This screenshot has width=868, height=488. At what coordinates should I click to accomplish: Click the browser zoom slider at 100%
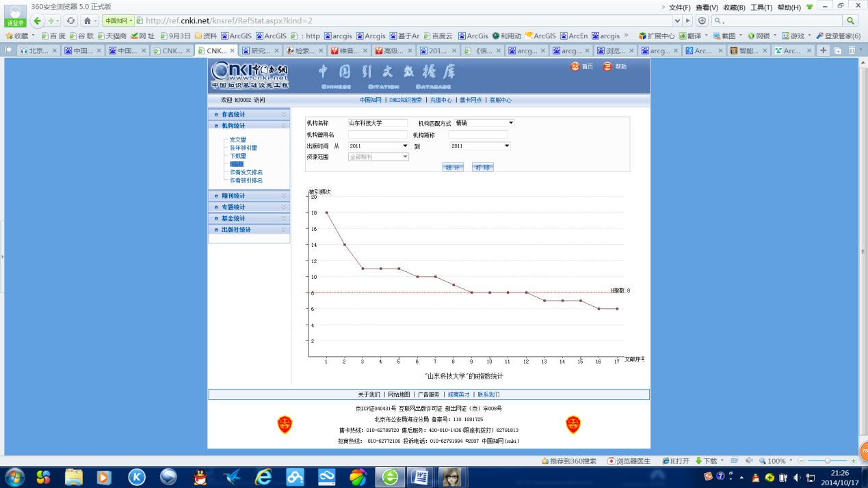pyautogui.click(x=828, y=461)
